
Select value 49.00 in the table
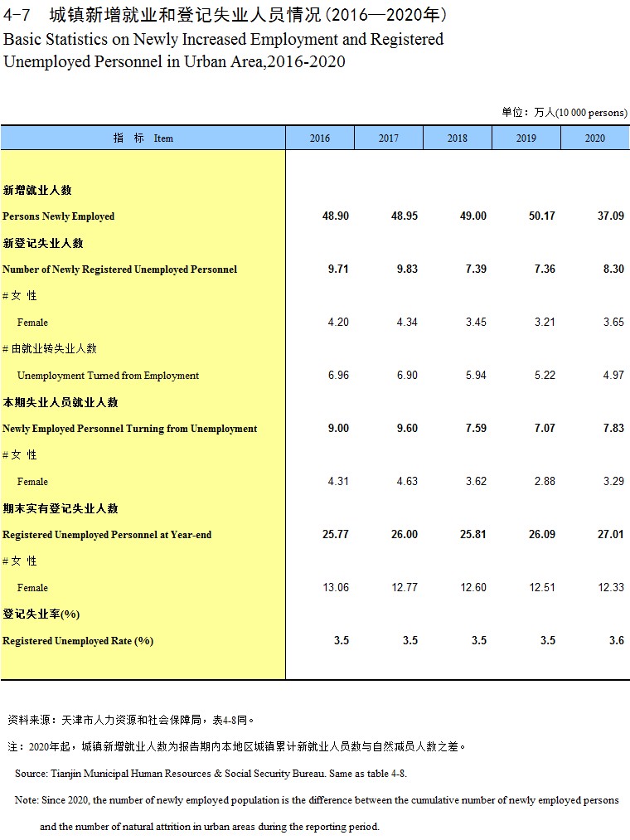473,216
